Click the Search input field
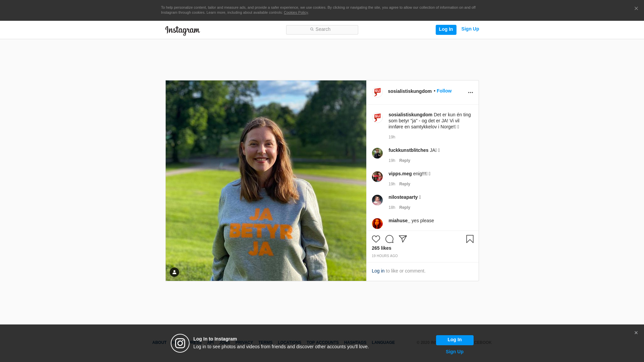The height and width of the screenshot is (362, 644). coord(322,30)
